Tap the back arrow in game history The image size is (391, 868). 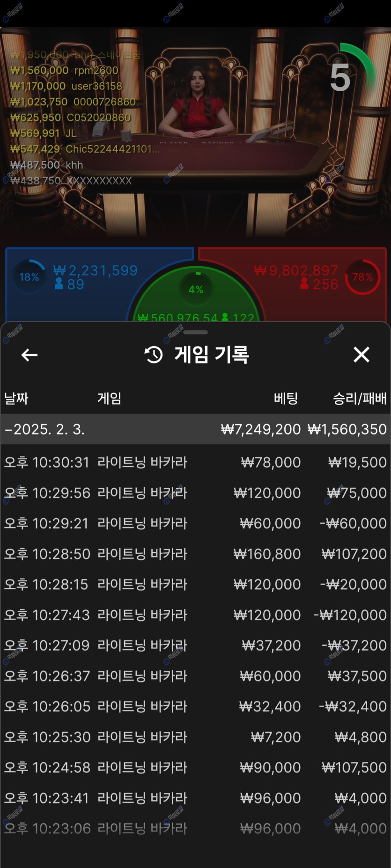click(30, 355)
